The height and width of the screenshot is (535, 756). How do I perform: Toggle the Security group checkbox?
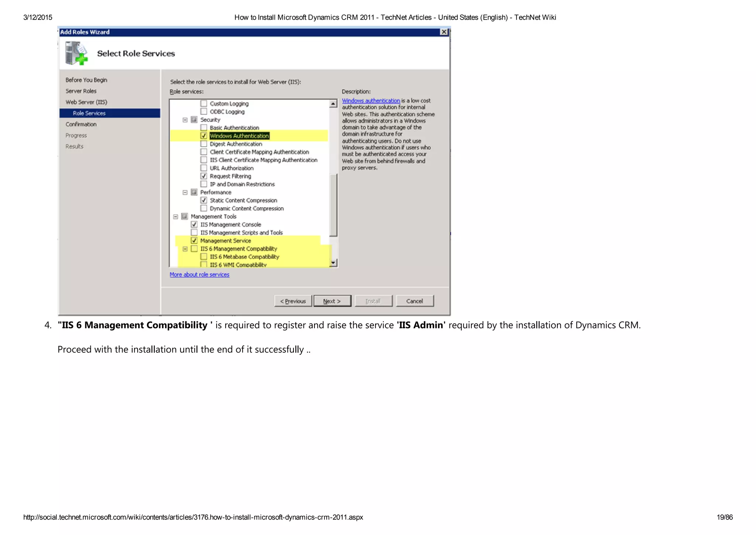coord(194,120)
